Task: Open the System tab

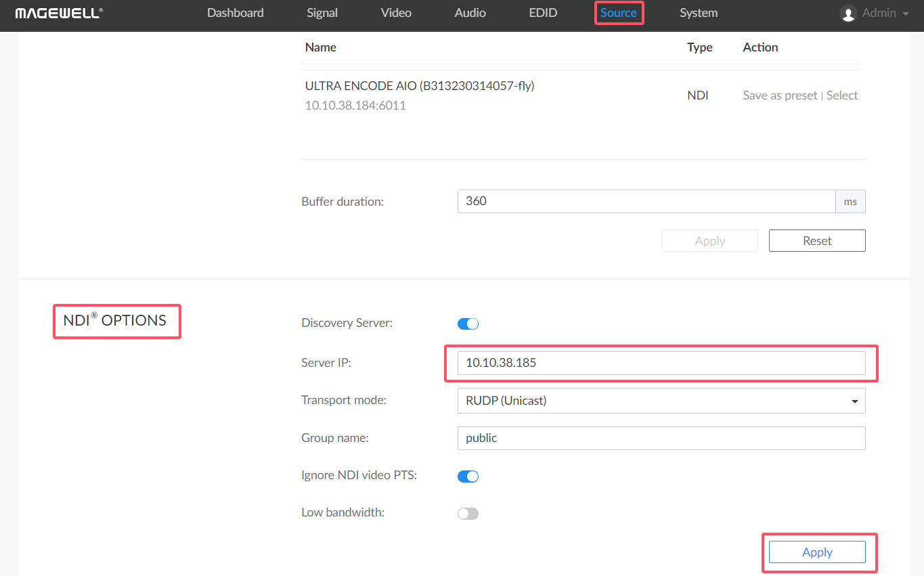Action: 699,13
